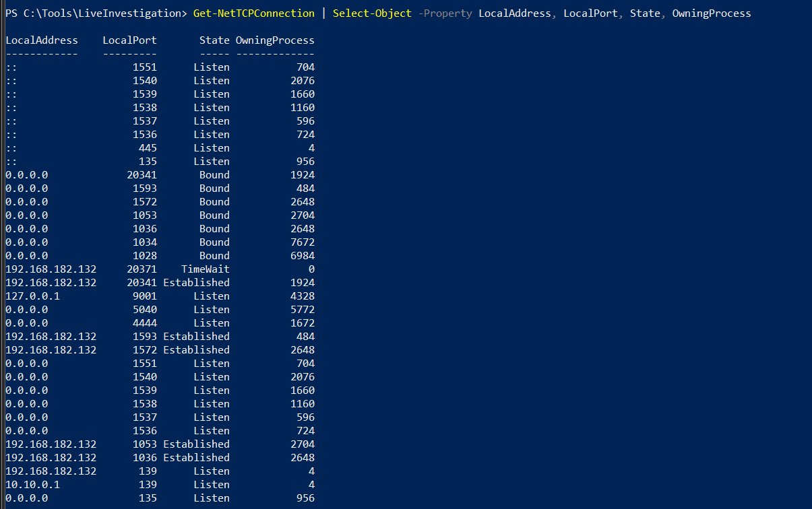Screen dimensions: 812x509
Task: Click the State column header
Action: [x=214, y=40]
